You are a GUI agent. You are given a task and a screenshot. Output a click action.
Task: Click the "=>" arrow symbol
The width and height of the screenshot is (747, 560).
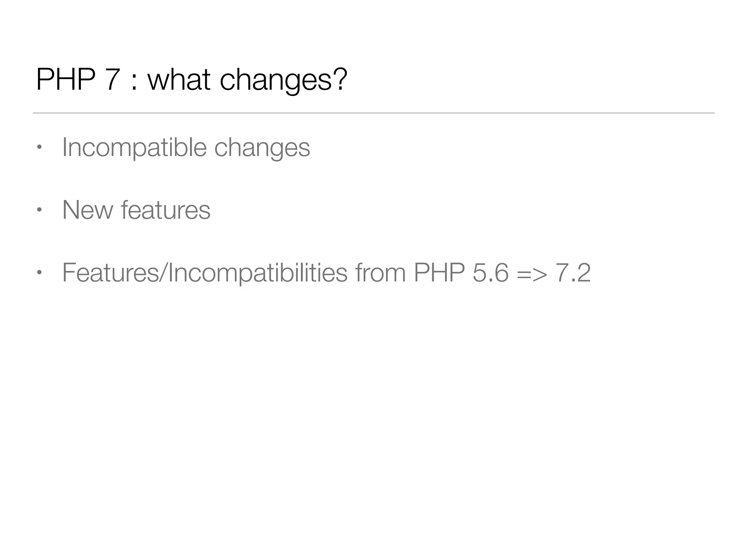pyautogui.click(x=532, y=273)
